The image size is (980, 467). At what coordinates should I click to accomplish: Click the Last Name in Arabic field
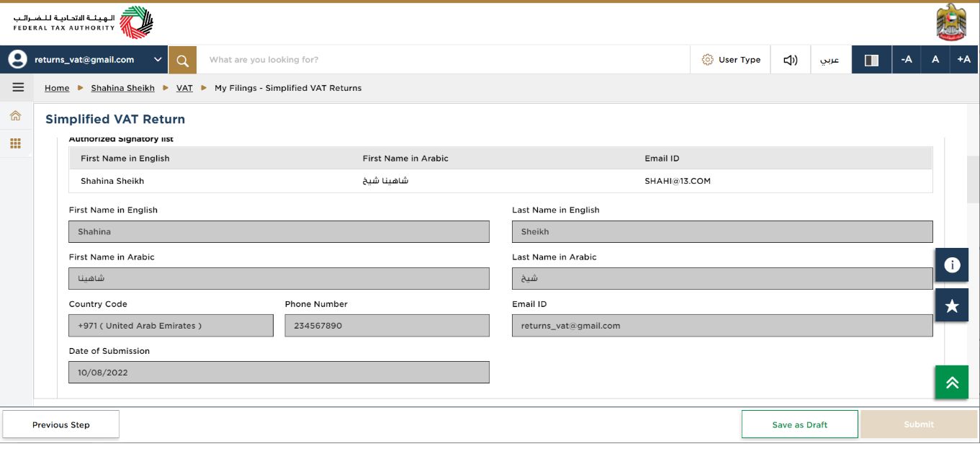tap(722, 278)
